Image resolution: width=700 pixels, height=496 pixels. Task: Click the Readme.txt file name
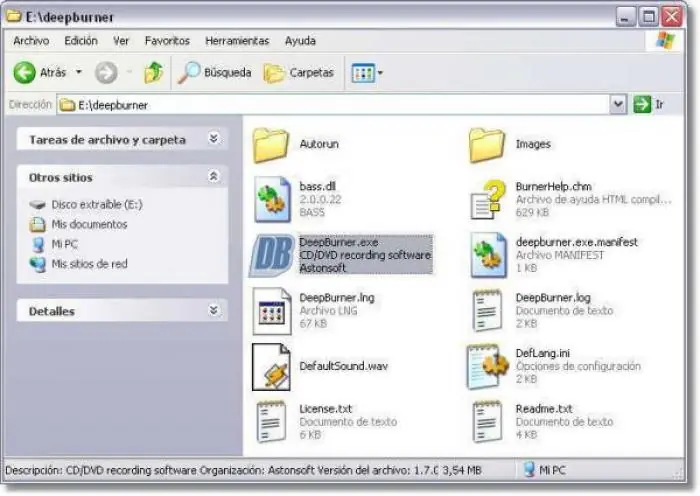click(544, 408)
